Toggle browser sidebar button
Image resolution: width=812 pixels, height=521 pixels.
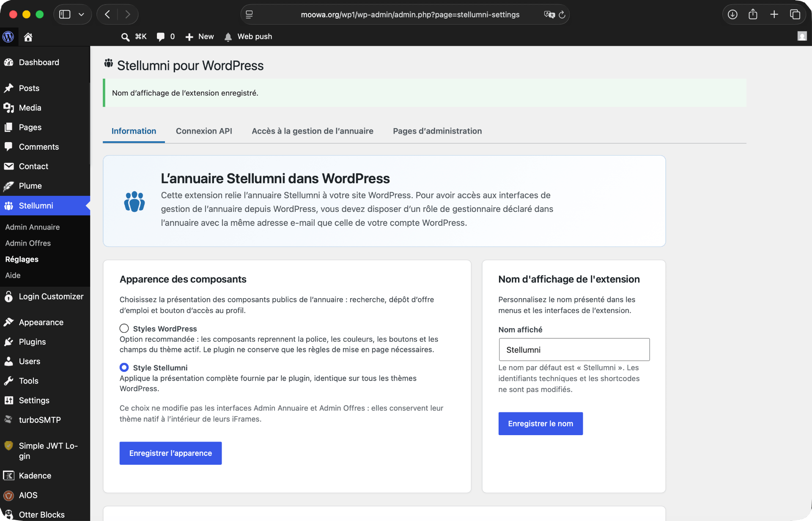(65, 14)
